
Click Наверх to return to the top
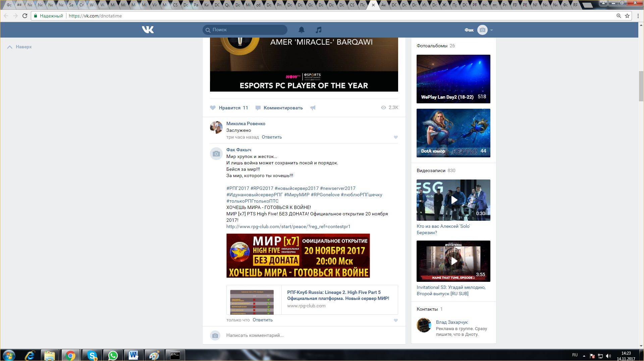(x=19, y=47)
